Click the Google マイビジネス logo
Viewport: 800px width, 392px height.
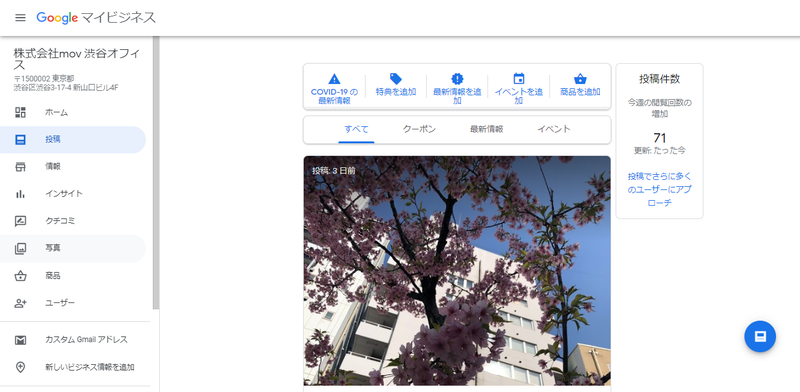pyautogui.click(x=96, y=18)
